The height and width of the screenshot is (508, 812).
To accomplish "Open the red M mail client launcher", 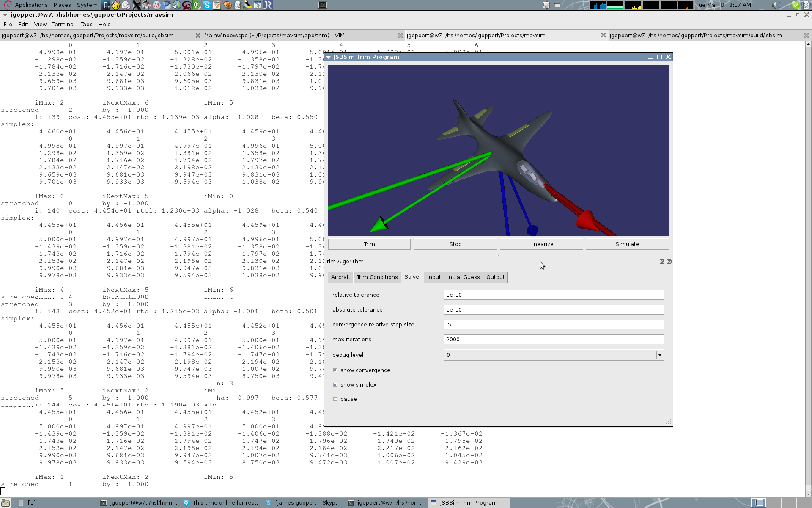I will (x=156, y=5).
